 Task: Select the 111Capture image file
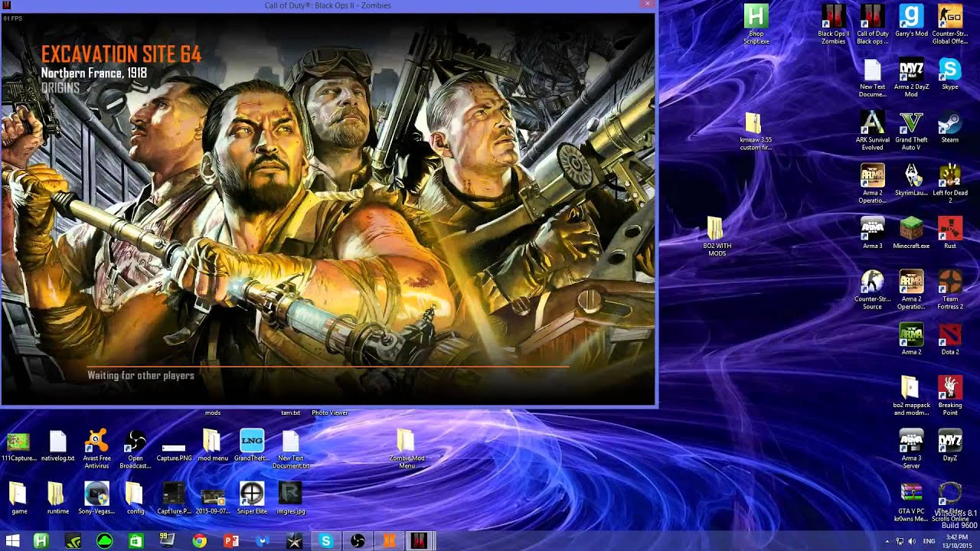[19, 445]
